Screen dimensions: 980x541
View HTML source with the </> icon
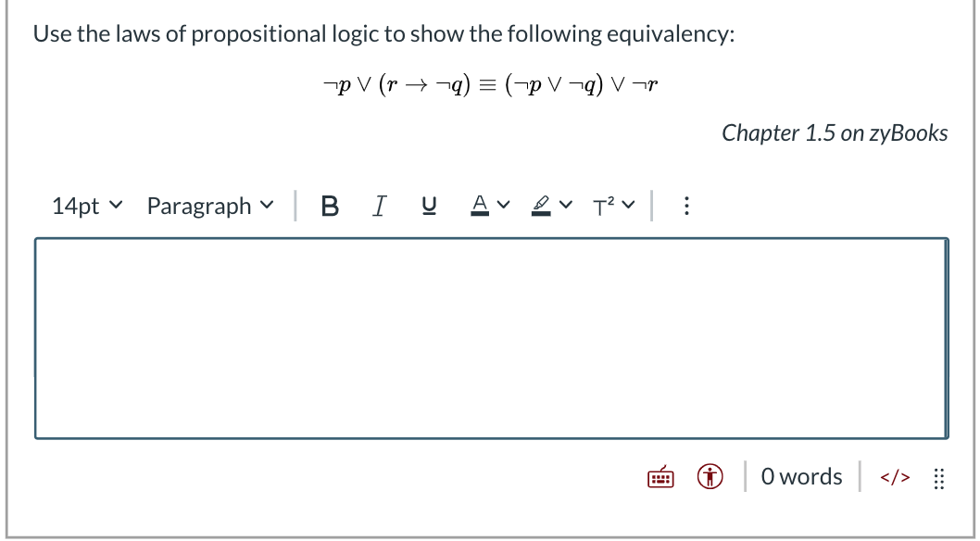[x=895, y=476]
